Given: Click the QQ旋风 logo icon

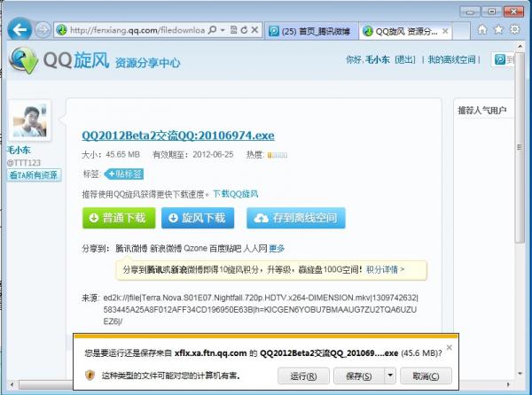Looking at the screenshot, I should 23,60.
